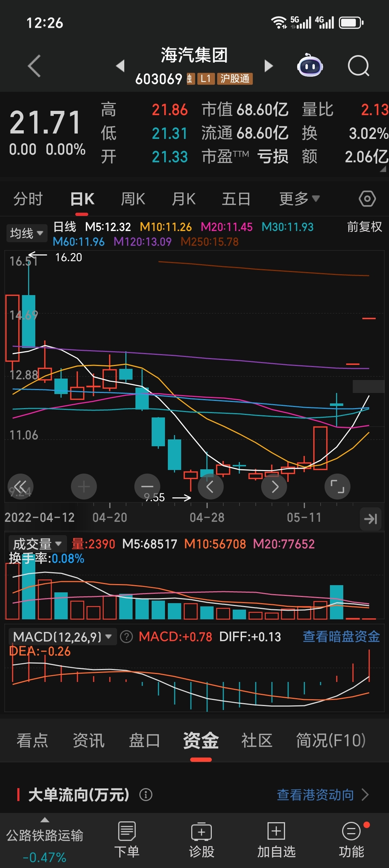Open the 功能 functions menu

(351, 840)
